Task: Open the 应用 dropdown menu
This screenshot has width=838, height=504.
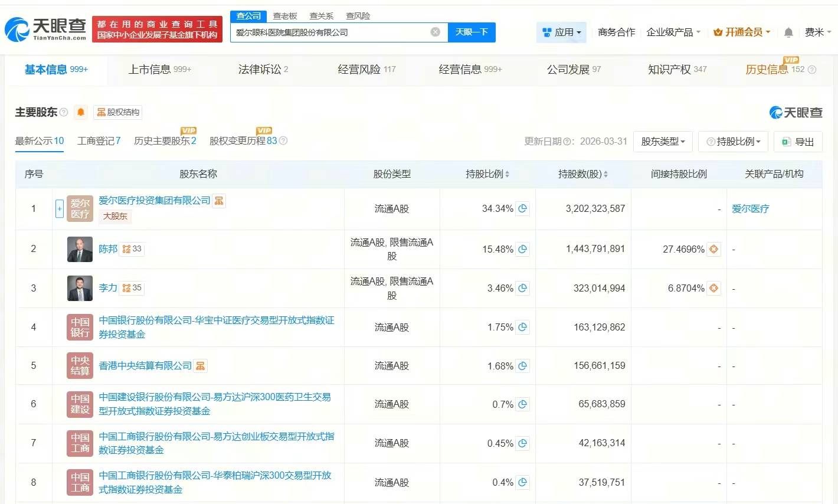Action: 561,32
